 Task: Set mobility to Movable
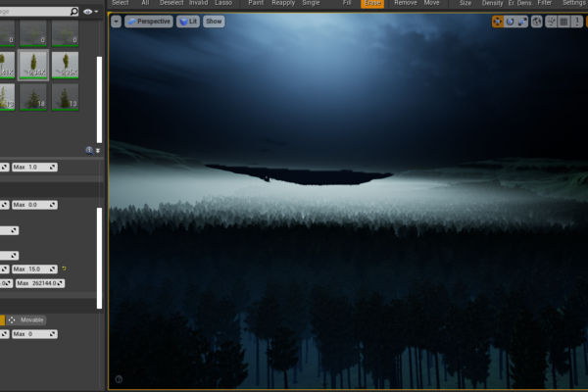click(26, 320)
